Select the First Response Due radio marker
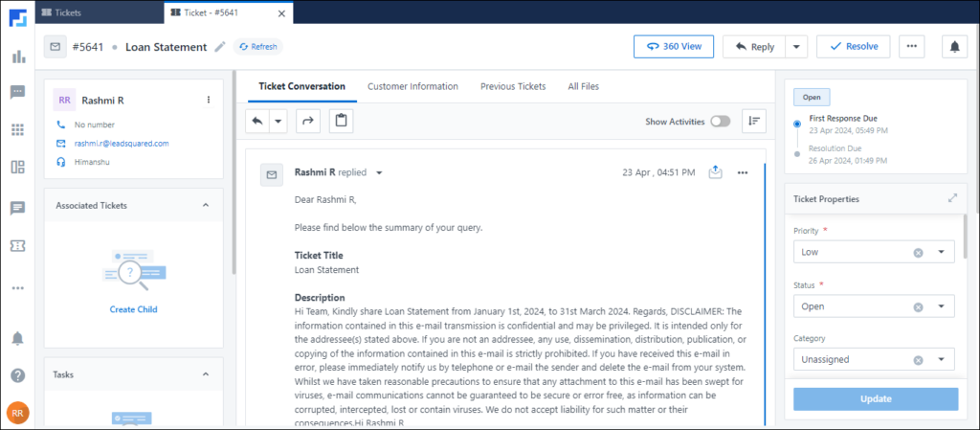The height and width of the screenshot is (430, 980). coord(796,124)
